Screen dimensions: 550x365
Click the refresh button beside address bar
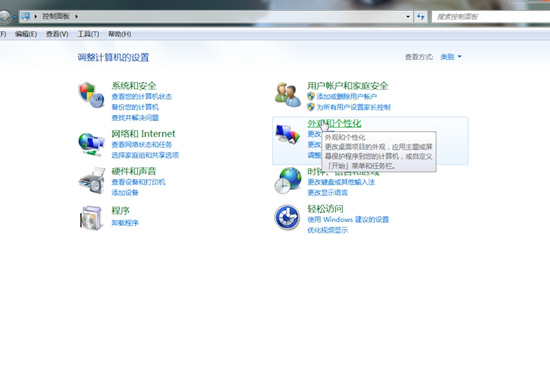pos(420,16)
